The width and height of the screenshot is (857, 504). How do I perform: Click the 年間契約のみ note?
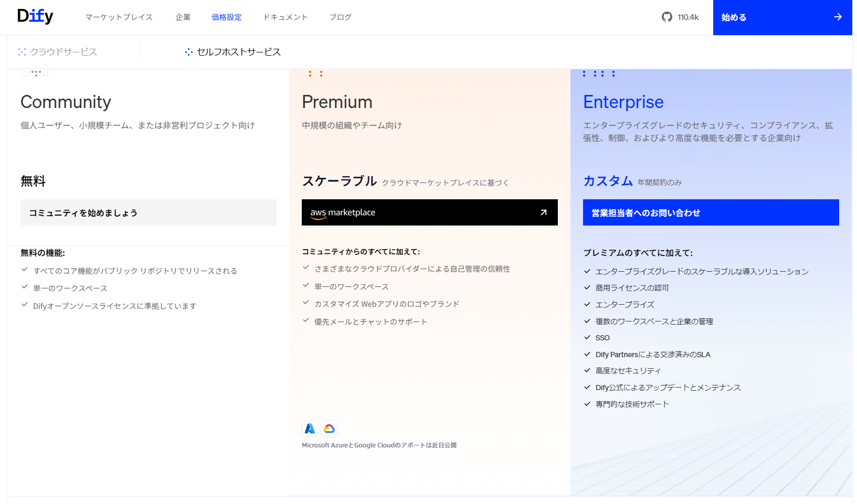660,183
